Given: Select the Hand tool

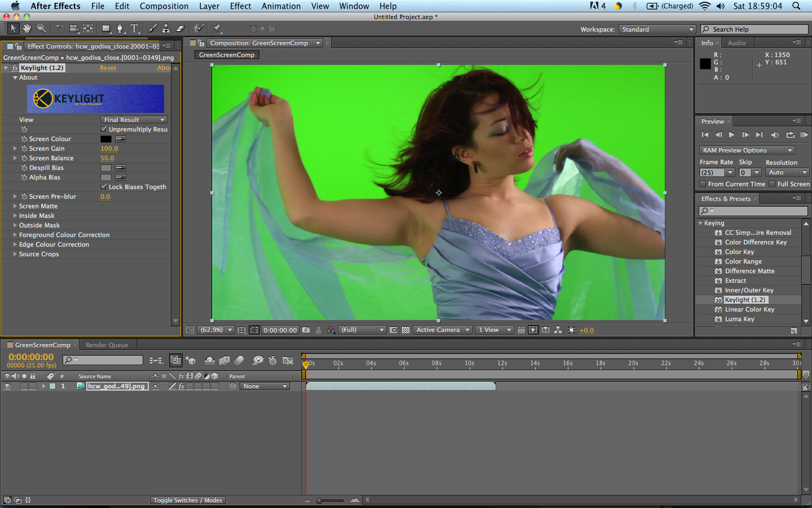Looking at the screenshot, I should [x=27, y=28].
